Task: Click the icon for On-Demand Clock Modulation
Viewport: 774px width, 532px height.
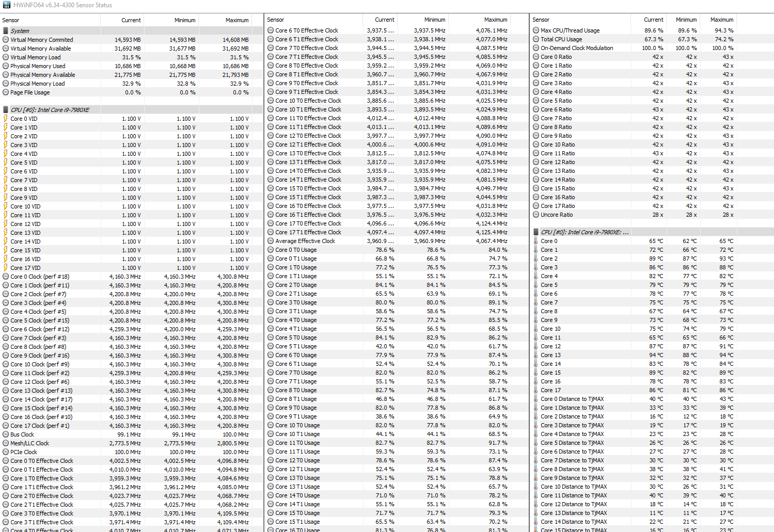Action: point(536,48)
